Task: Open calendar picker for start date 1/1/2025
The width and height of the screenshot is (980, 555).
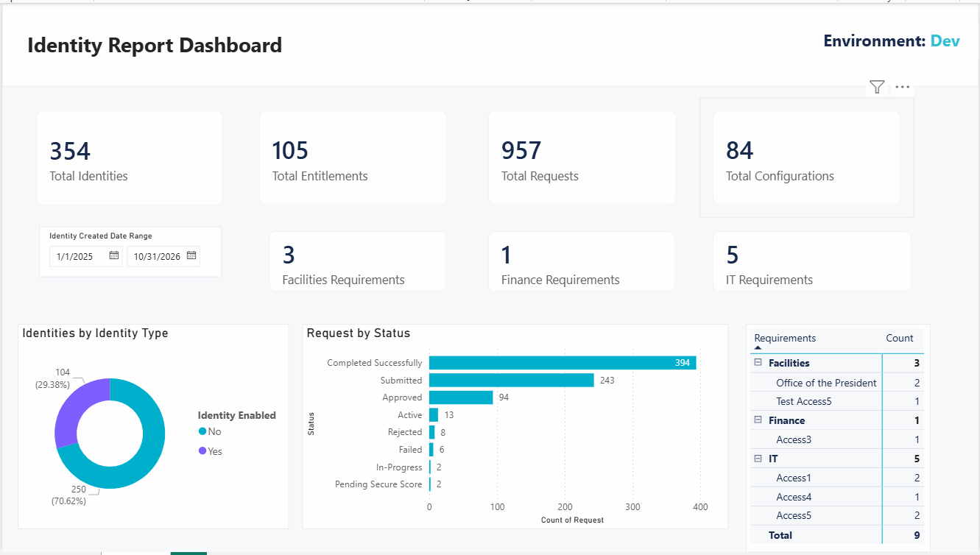Action: (x=114, y=256)
